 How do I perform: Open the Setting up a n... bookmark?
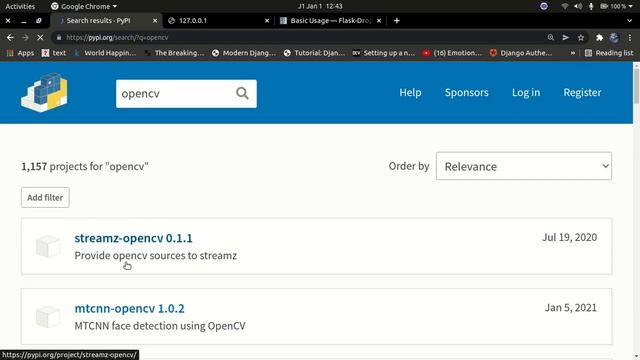click(384, 53)
